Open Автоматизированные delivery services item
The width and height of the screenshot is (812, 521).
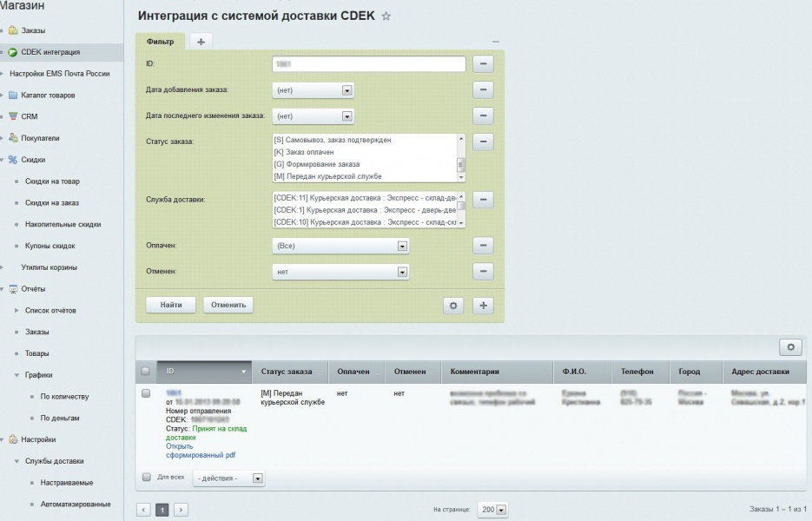[x=76, y=505]
